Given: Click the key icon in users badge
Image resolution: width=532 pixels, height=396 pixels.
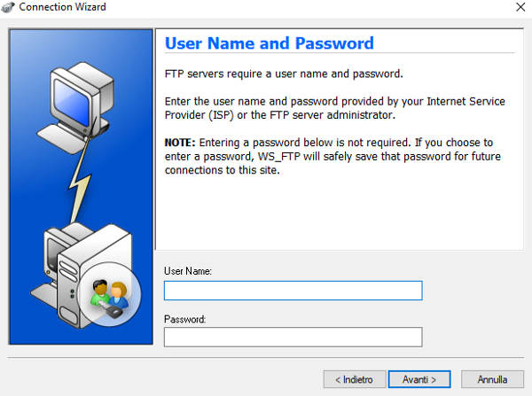Looking at the screenshot, I should pyautogui.click(x=112, y=310).
